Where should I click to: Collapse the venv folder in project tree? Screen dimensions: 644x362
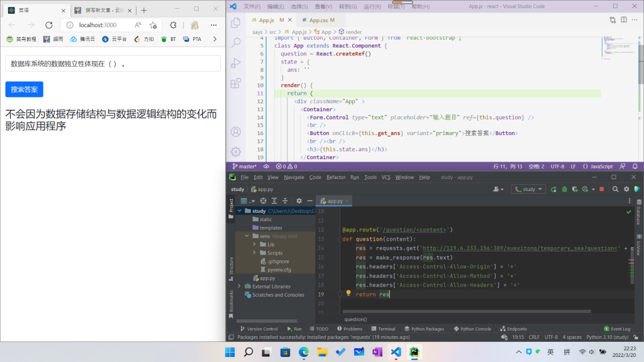tap(247, 236)
